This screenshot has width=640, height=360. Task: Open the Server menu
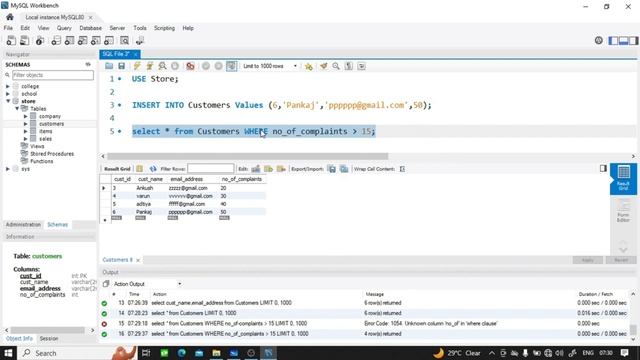[x=117, y=28]
